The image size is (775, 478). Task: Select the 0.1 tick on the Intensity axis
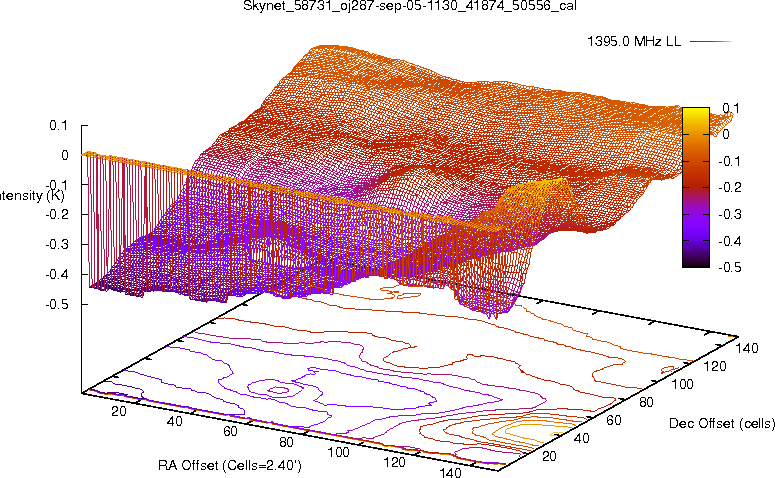[x=58, y=126]
